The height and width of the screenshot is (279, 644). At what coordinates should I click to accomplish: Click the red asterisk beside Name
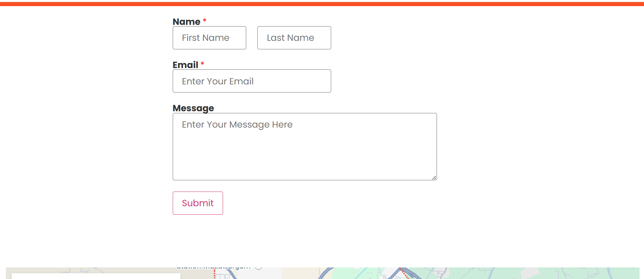[x=205, y=20]
